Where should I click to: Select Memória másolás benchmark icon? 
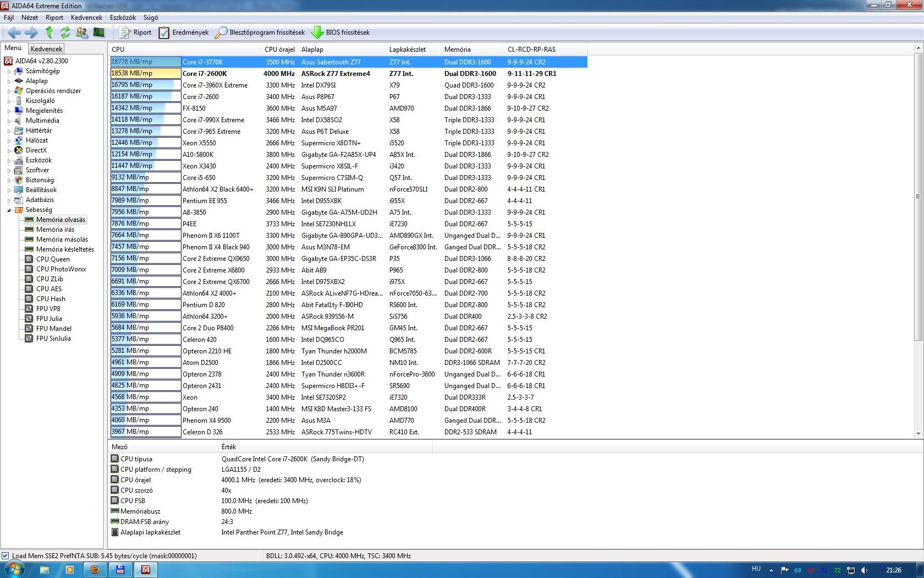coord(29,239)
